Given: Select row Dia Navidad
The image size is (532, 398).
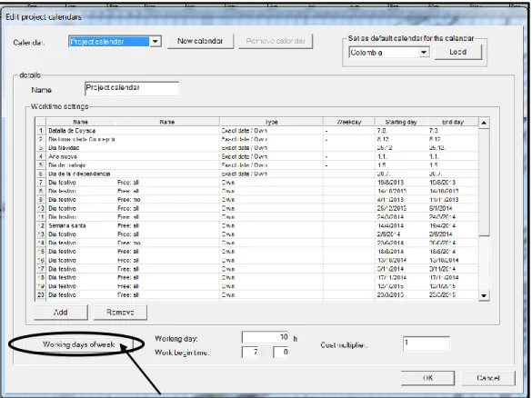Looking at the screenshot, I should point(257,148).
